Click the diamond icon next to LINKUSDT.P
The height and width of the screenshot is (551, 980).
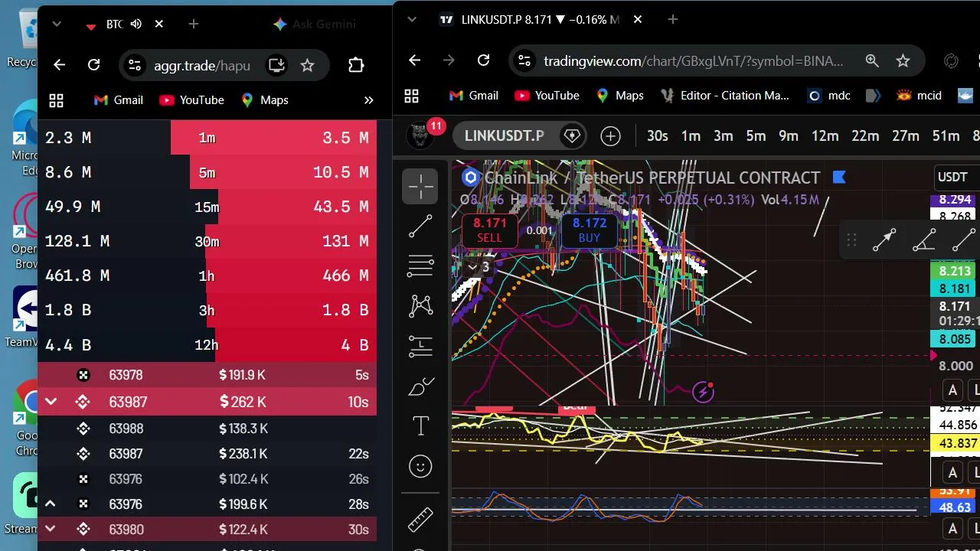click(572, 136)
